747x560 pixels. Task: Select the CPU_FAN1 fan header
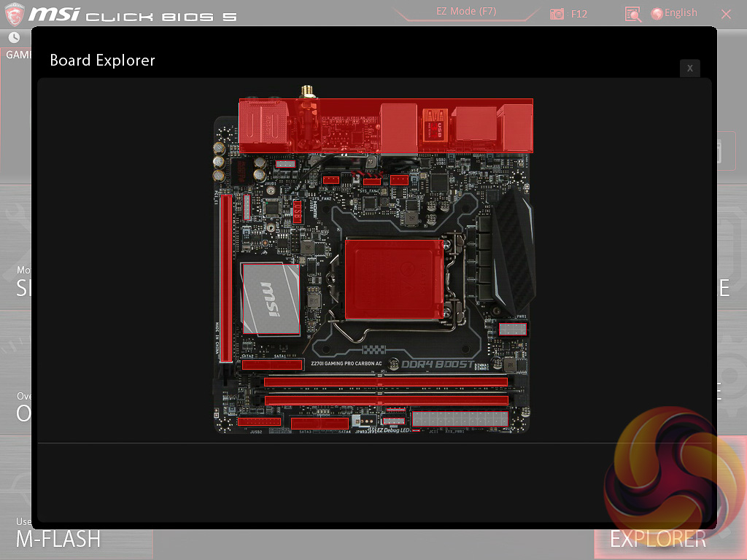(399, 180)
